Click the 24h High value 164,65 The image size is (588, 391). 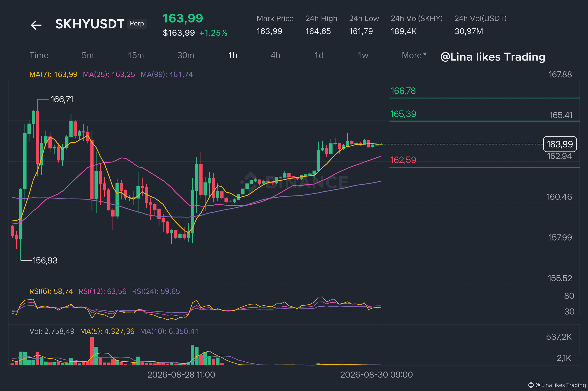(x=318, y=31)
